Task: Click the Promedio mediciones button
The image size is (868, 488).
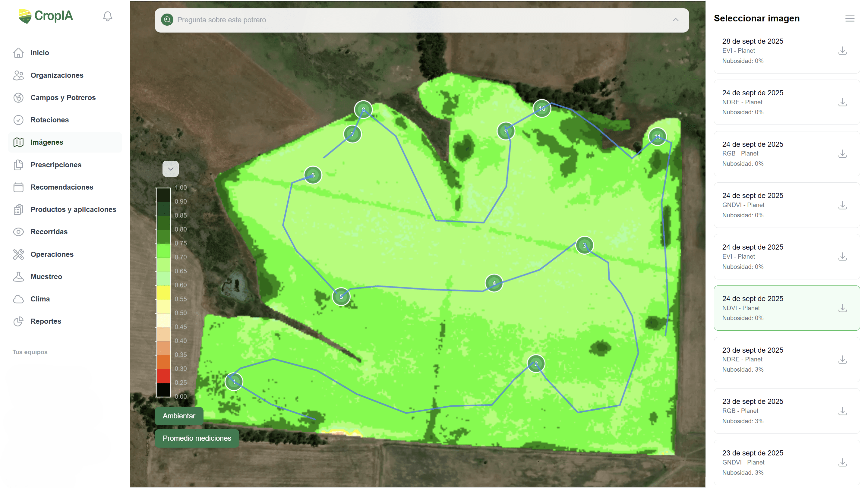Action: (197, 438)
